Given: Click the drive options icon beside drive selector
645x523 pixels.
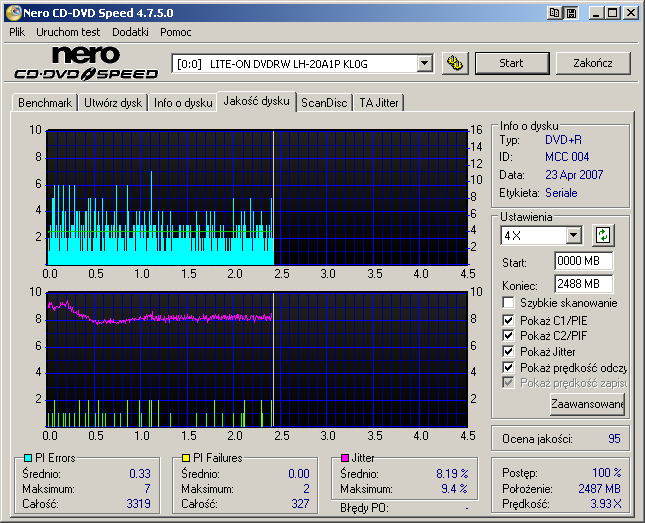Looking at the screenshot, I should click(455, 63).
